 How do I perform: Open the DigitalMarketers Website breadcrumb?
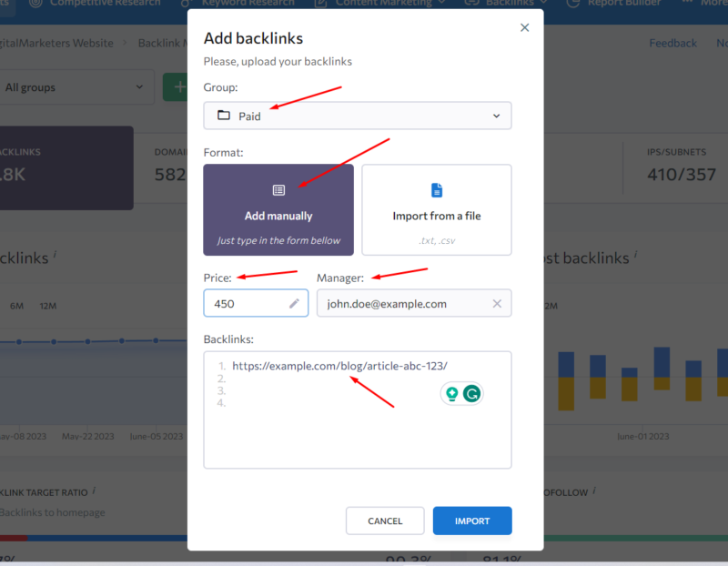56,43
